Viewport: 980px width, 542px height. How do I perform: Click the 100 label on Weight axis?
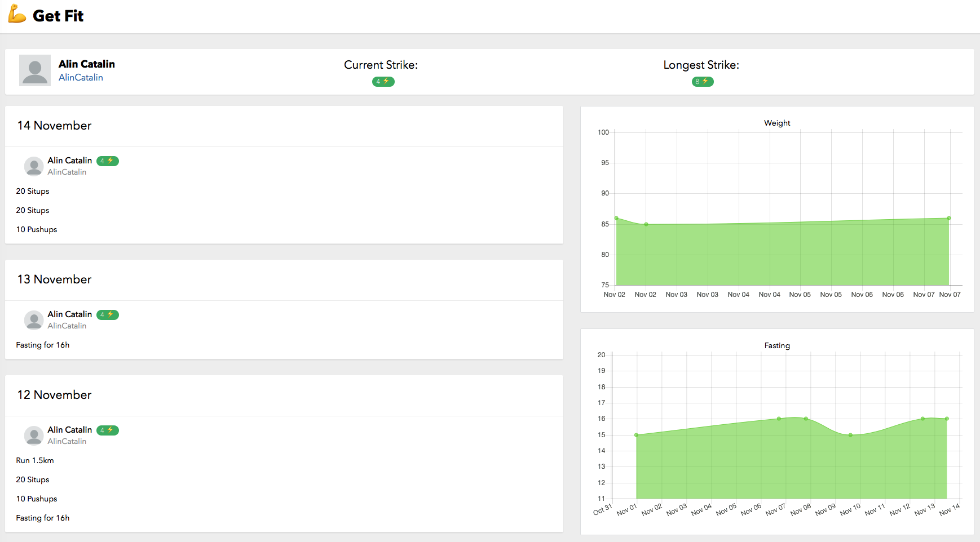tap(603, 132)
